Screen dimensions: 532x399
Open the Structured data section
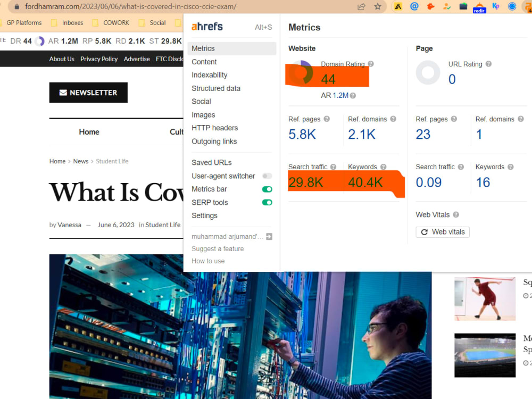(x=216, y=88)
